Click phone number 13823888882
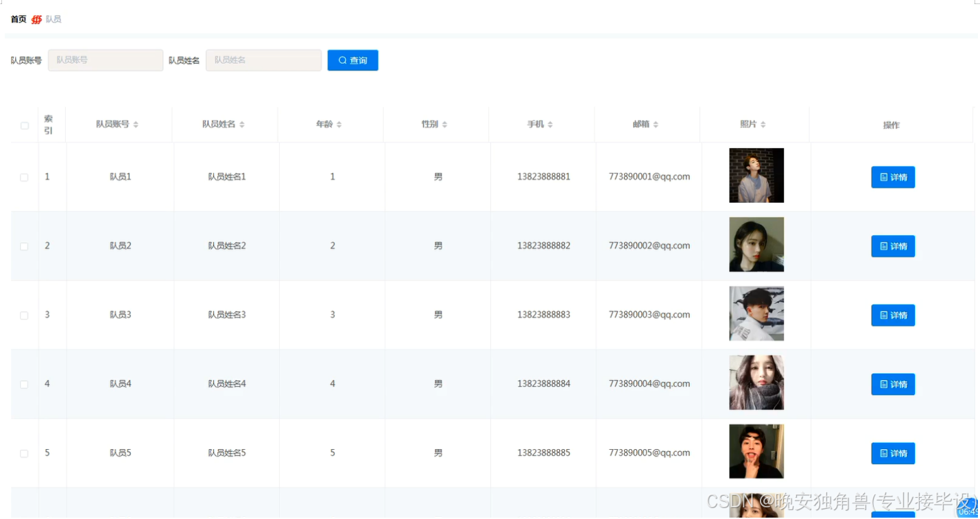 pyautogui.click(x=544, y=245)
